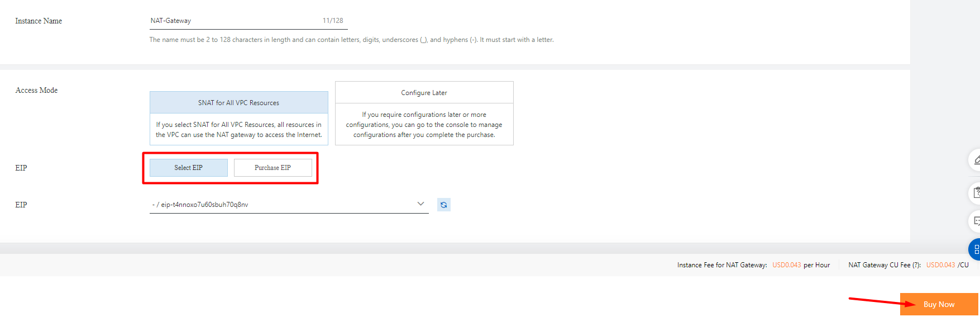The height and width of the screenshot is (326, 980).
Task: Choose SNAT for All VPC Resources mode
Action: [238, 103]
